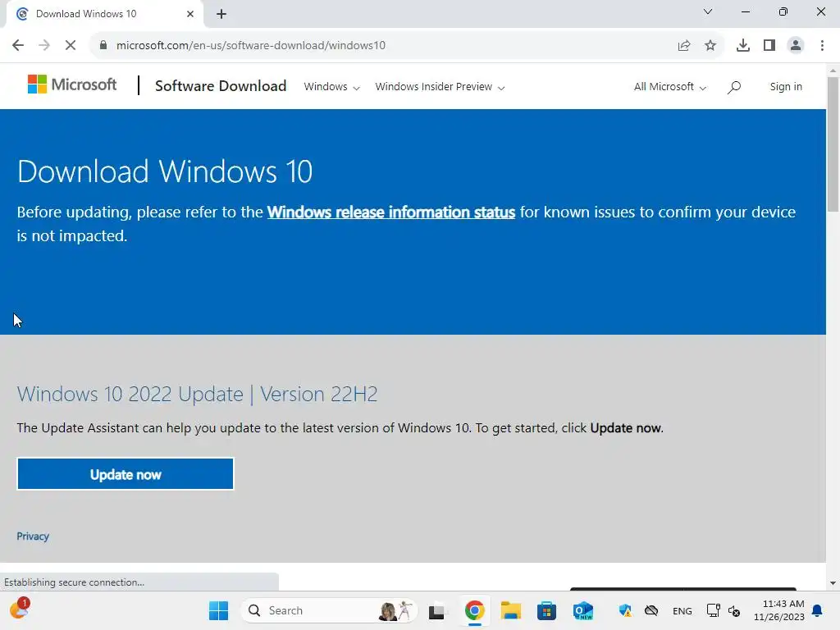Open the notification bell
Image resolution: width=840 pixels, height=630 pixels.
point(817,610)
